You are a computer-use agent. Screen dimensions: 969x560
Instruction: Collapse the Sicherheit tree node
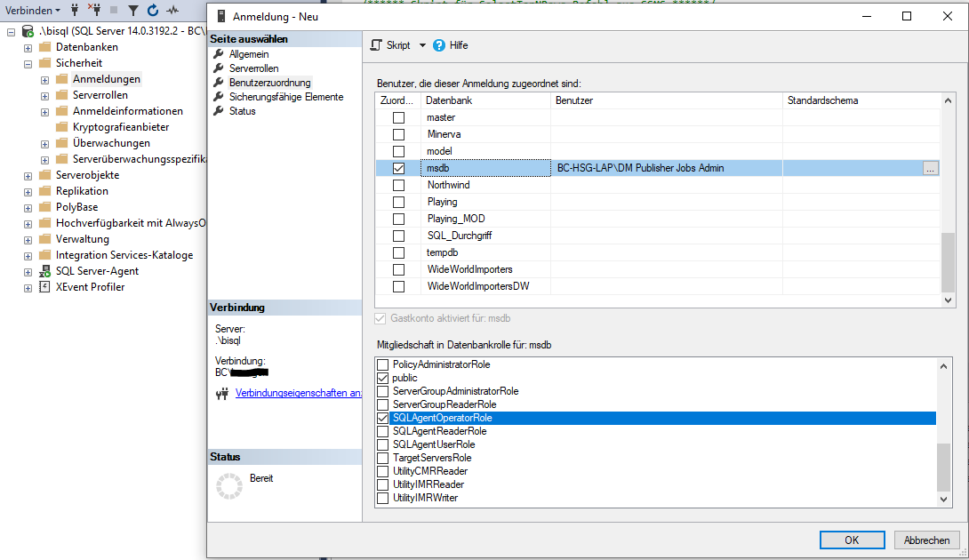[x=28, y=63]
